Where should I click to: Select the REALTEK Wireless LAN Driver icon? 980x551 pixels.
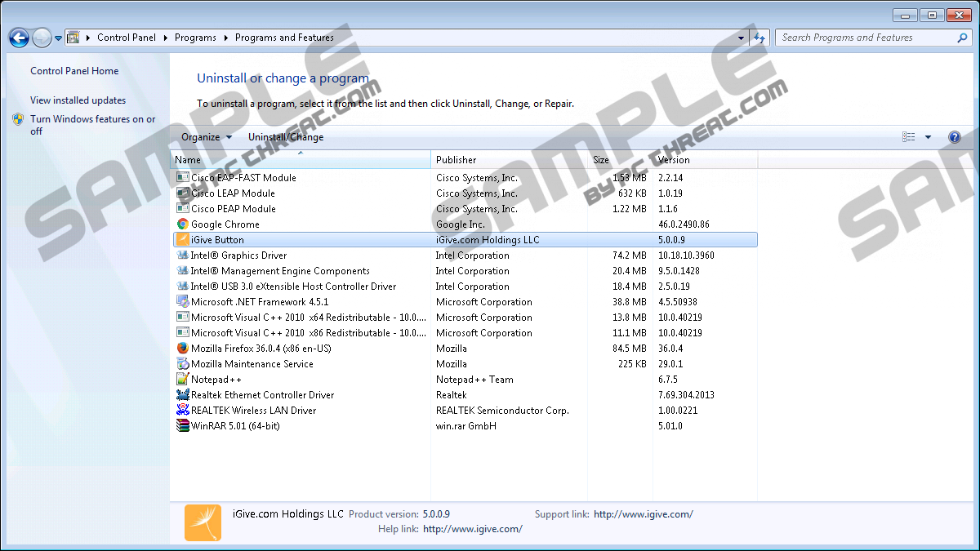(183, 411)
